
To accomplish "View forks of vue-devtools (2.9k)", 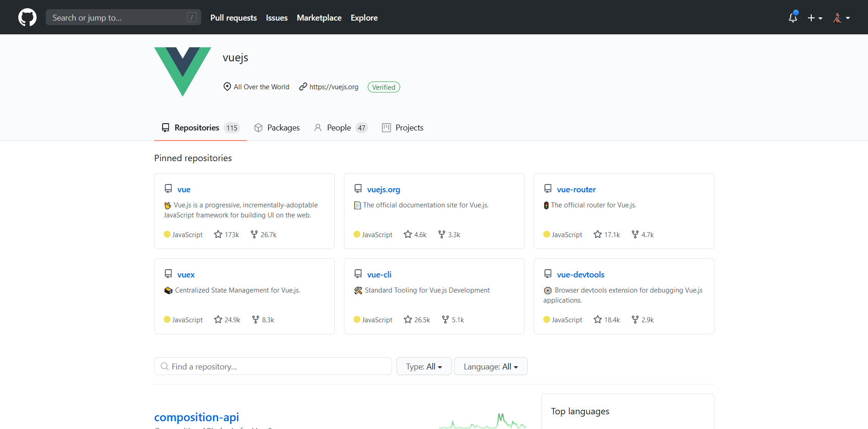I will 643,320.
